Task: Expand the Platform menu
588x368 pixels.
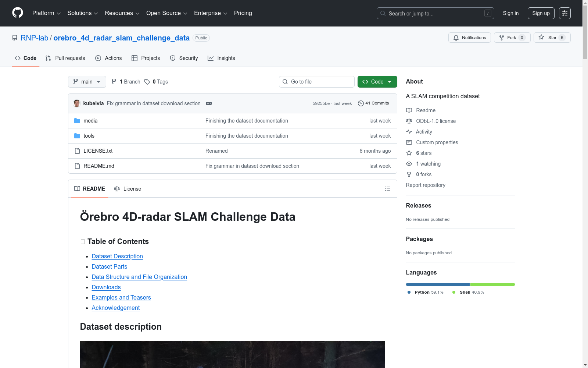Action: tap(46, 13)
